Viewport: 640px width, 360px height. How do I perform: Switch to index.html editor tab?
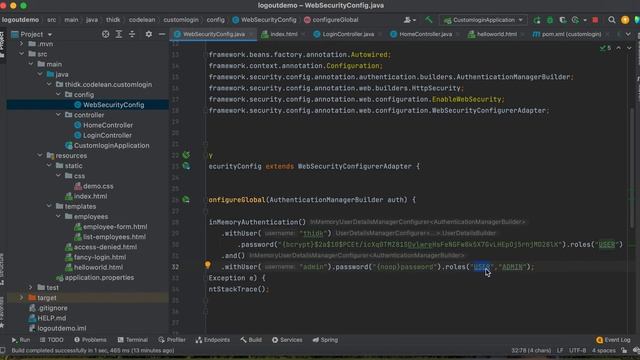pos(283,34)
